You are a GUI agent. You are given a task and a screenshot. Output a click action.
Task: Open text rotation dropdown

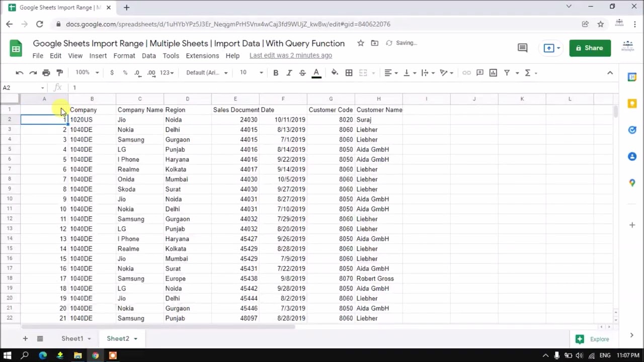446,73
